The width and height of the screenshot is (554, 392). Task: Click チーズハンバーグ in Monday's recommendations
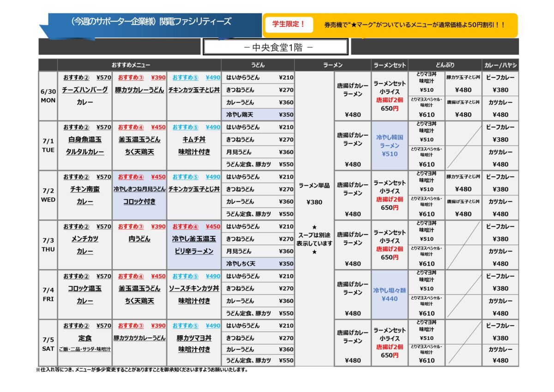tap(84, 90)
